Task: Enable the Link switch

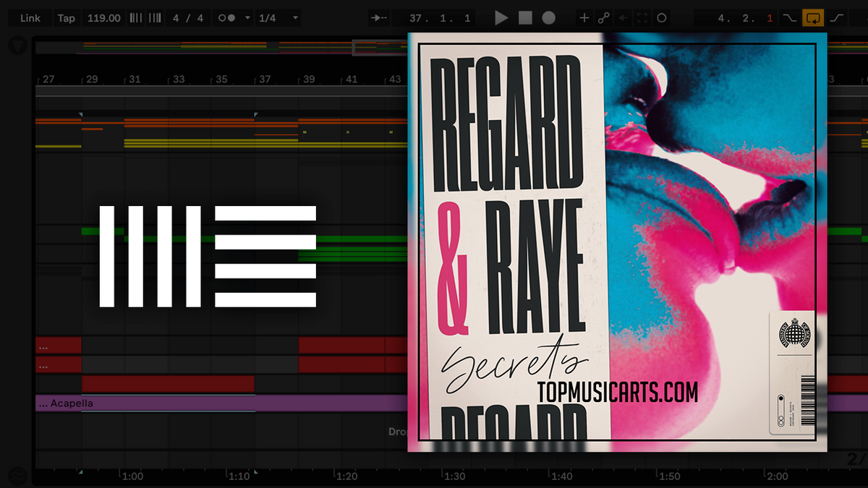Action: (x=29, y=17)
